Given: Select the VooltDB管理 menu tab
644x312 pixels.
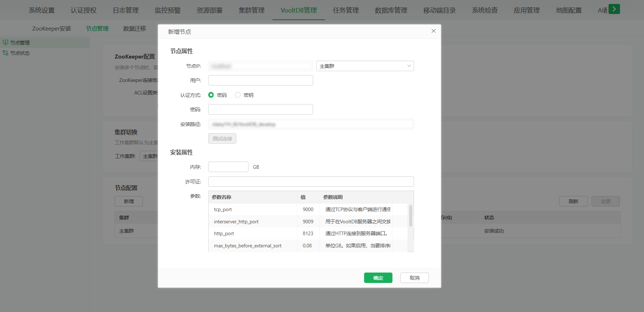Looking at the screenshot, I should 299,10.
